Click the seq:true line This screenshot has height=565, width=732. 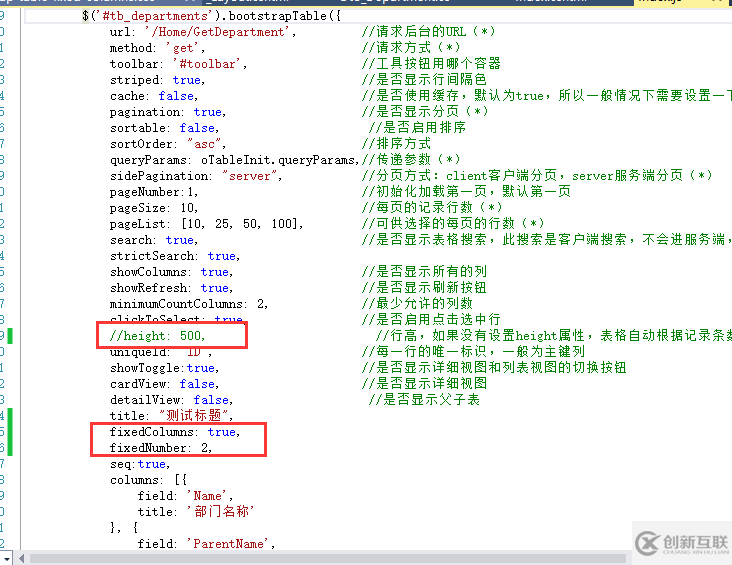(140, 464)
